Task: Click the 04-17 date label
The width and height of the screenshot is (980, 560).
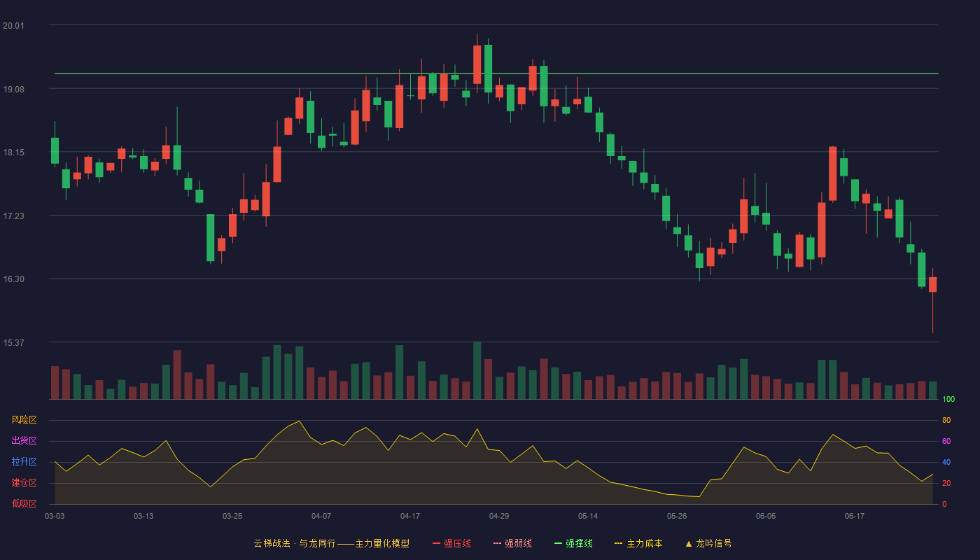Action: click(410, 516)
